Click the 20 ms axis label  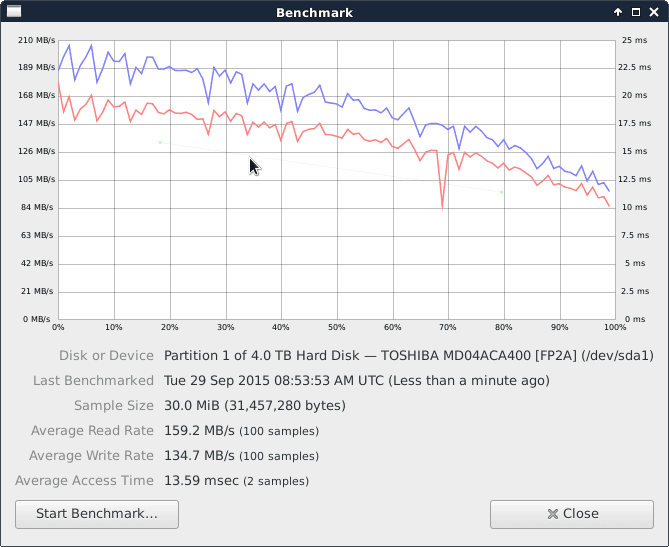pos(634,95)
